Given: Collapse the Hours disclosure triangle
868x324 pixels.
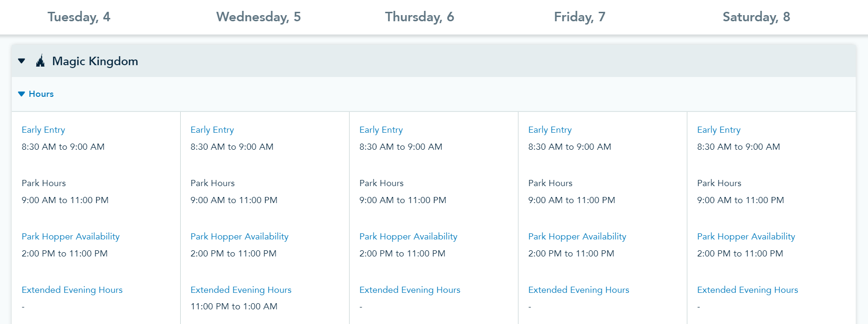Looking at the screenshot, I should point(21,94).
